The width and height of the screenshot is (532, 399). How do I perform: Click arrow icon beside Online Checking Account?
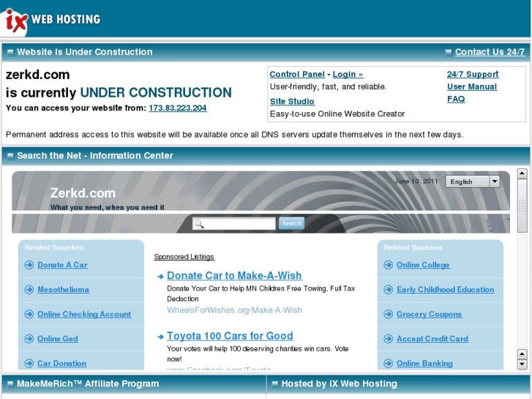point(29,314)
